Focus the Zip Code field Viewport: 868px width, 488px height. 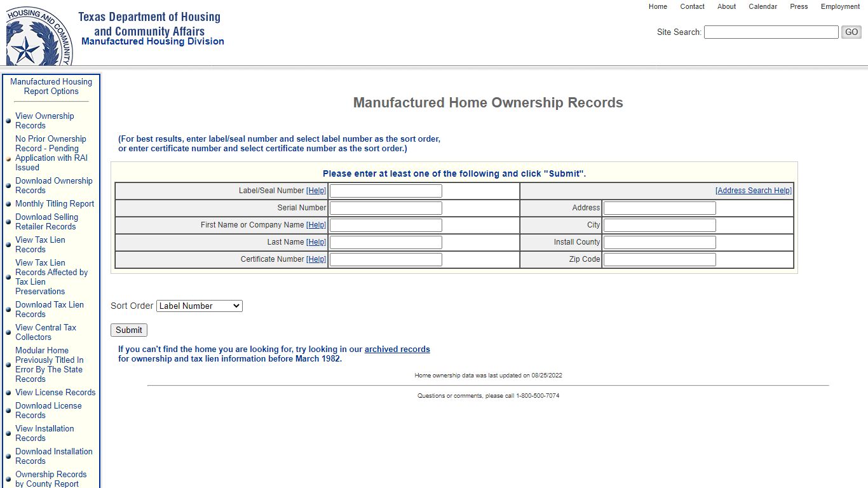click(660, 259)
